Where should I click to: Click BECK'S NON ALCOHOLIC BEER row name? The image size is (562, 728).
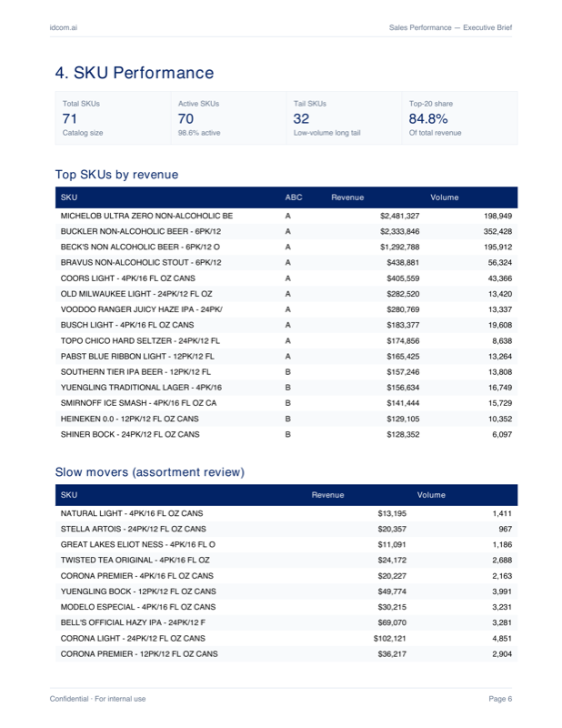pyautogui.click(x=140, y=247)
